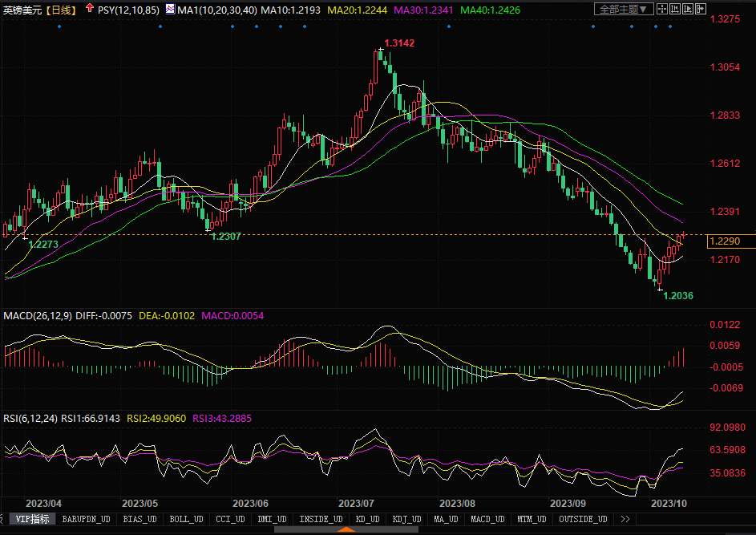756x535 pixels.
Task: Click the small chart icon before MA1
Action: (x=169, y=10)
